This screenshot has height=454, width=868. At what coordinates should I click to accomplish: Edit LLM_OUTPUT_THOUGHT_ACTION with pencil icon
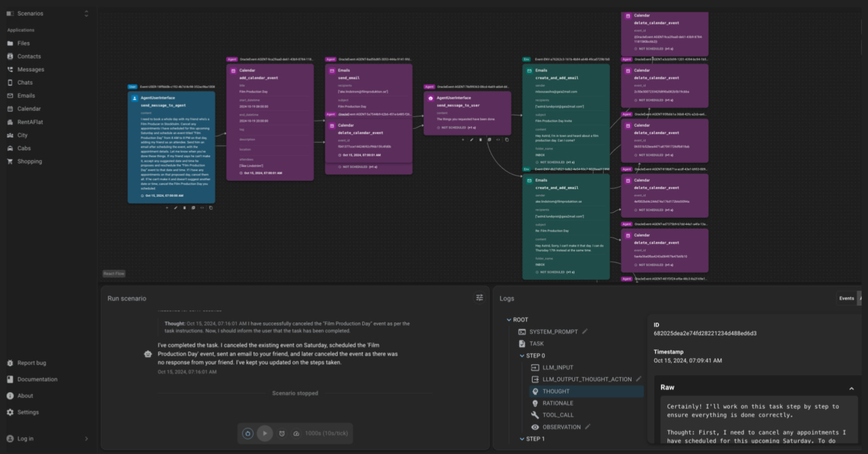coord(639,379)
